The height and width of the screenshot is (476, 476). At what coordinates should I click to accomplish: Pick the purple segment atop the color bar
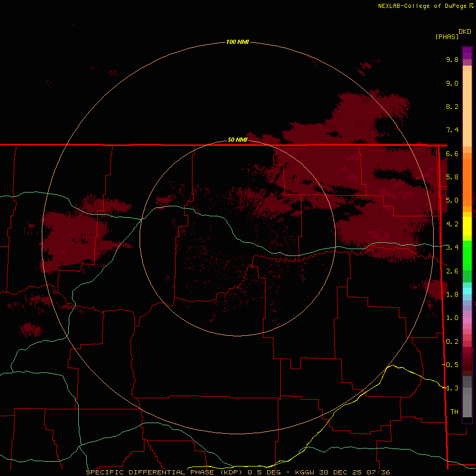tap(467, 53)
